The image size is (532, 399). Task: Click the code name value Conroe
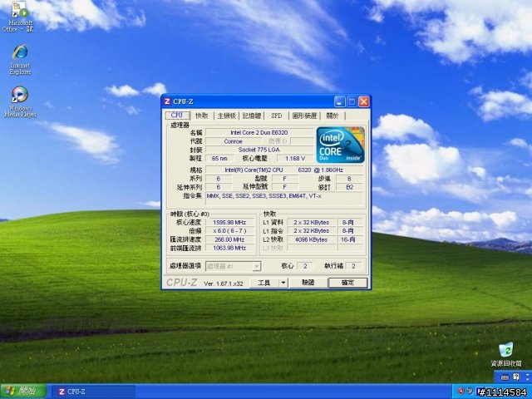coord(233,141)
